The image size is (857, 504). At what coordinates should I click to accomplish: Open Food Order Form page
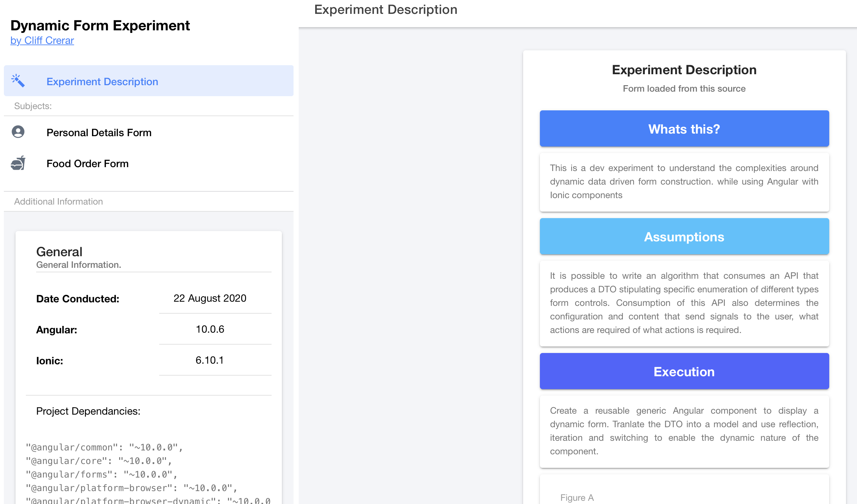(x=88, y=164)
